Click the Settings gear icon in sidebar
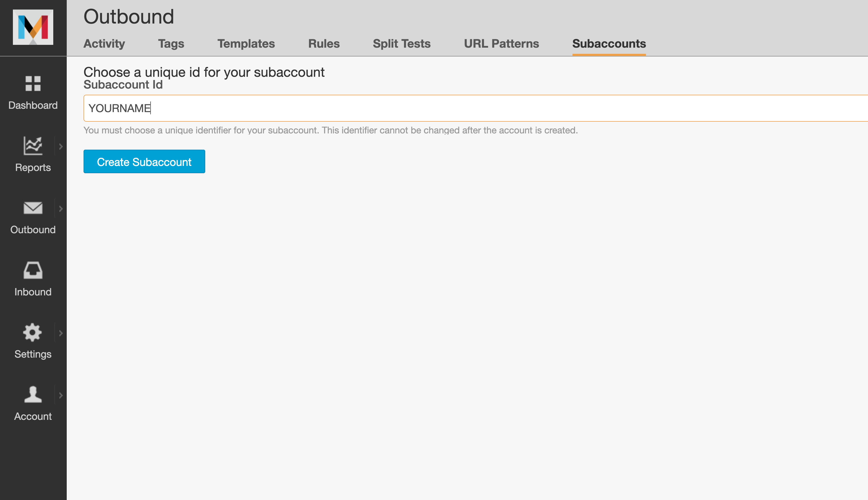Screen dimensions: 868x500 [x=33, y=332]
